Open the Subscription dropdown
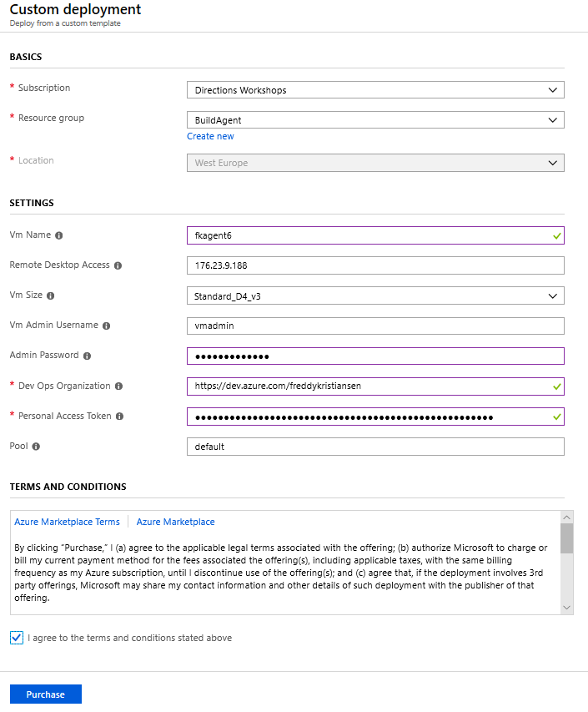The width and height of the screenshot is (588, 712). [x=375, y=90]
